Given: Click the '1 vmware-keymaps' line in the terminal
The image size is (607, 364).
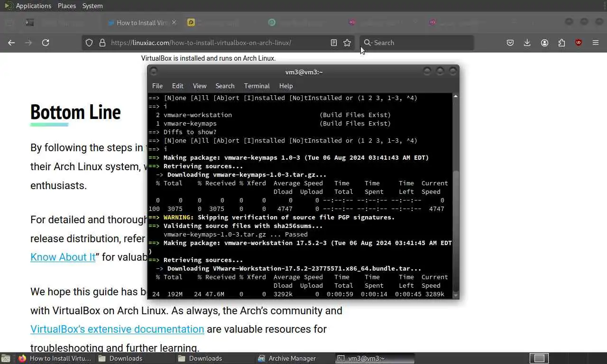Looking at the screenshot, I should [273, 123].
